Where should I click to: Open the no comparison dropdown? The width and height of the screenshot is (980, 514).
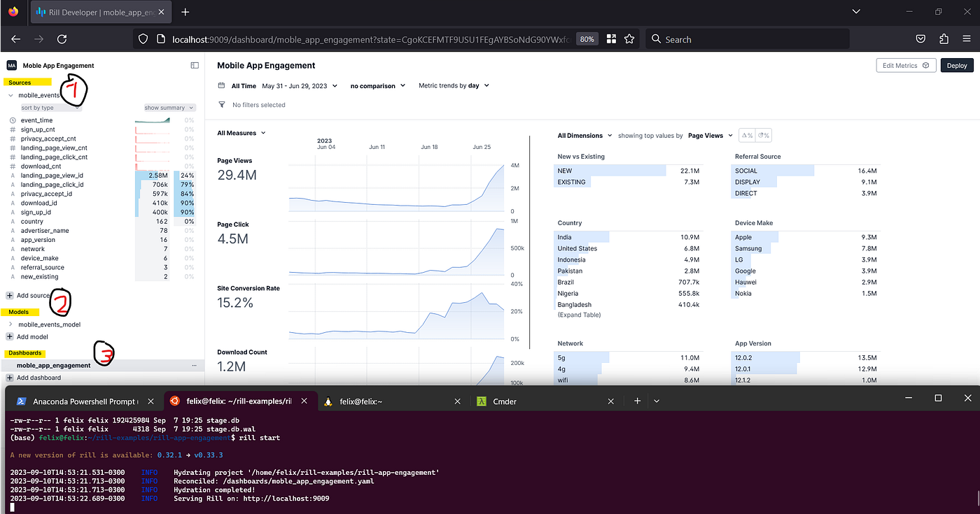378,85
